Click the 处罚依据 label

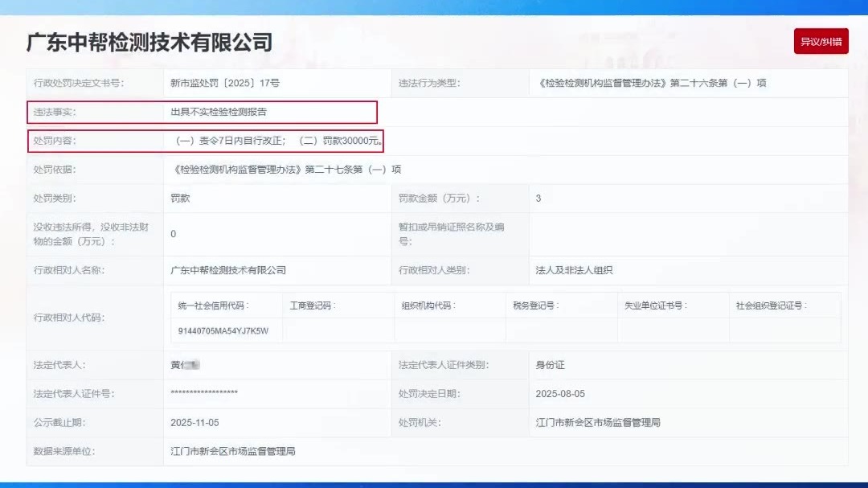pos(55,170)
